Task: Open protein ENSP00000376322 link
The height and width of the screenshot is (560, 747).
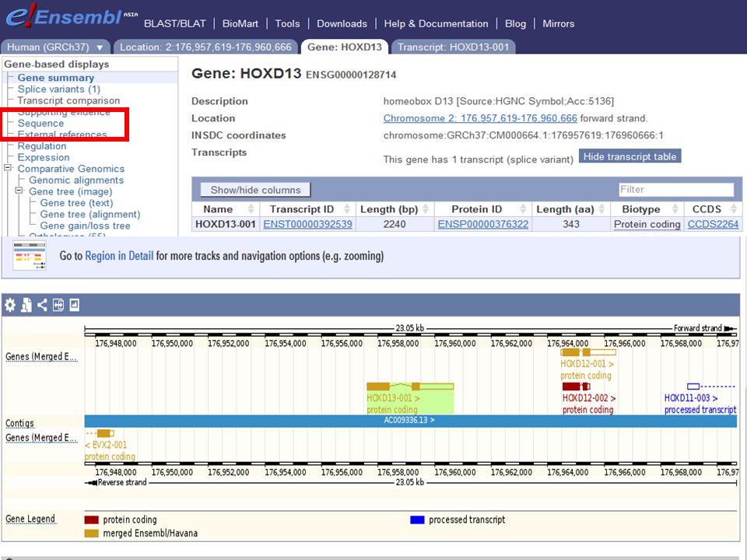Action: 483,224
